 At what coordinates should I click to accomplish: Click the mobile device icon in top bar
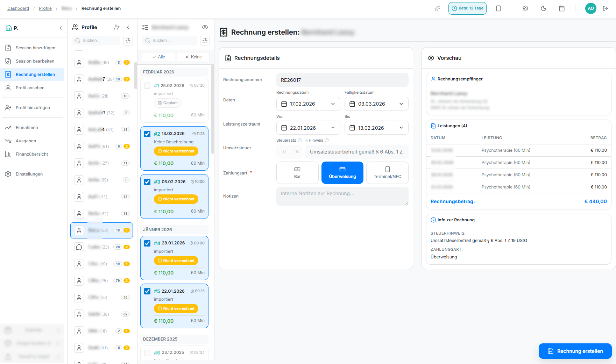click(x=498, y=8)
